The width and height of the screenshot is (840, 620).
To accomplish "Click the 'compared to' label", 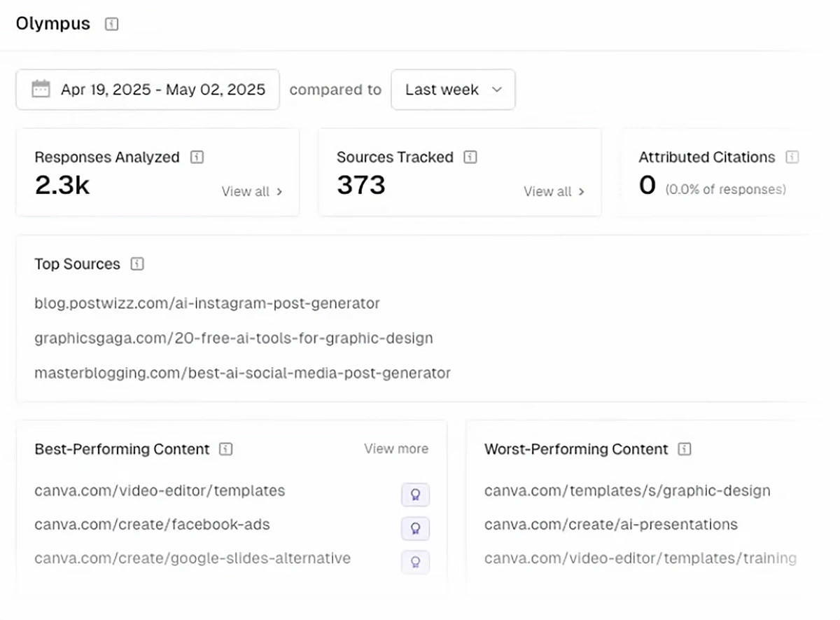I will (335, 90).
